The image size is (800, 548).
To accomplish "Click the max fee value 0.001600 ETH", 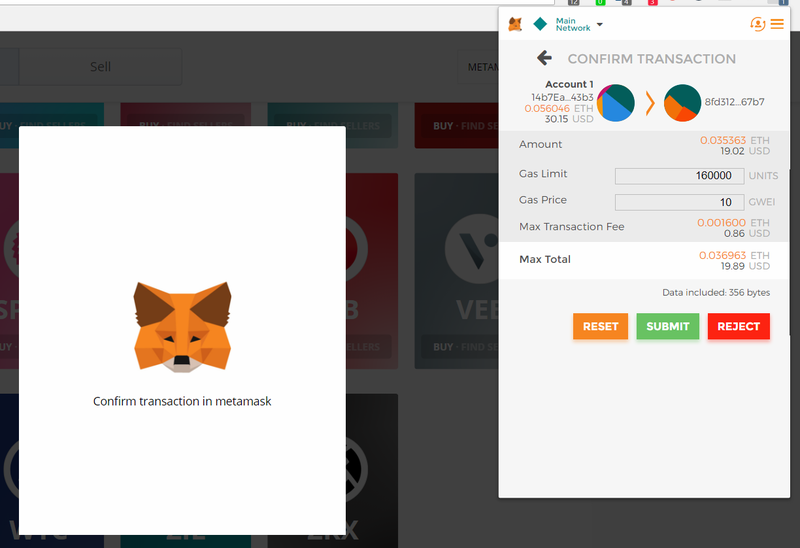I will coord(733,223).
